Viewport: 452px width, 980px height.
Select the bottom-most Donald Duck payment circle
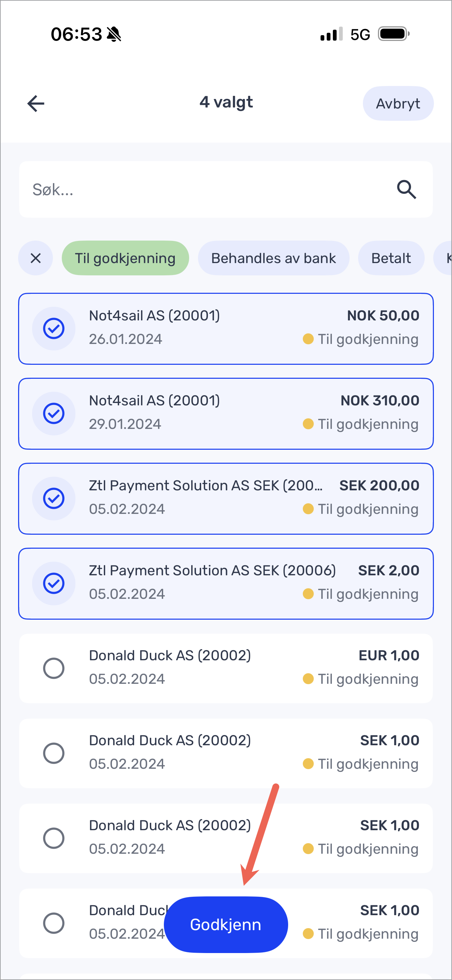pyautogui.click(x=54, y=923)
